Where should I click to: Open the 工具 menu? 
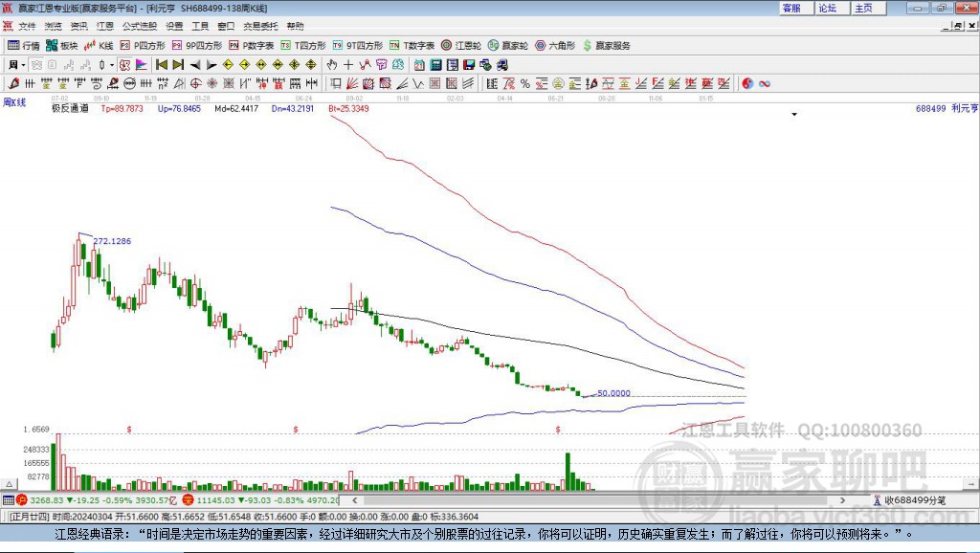click(200, 26)
